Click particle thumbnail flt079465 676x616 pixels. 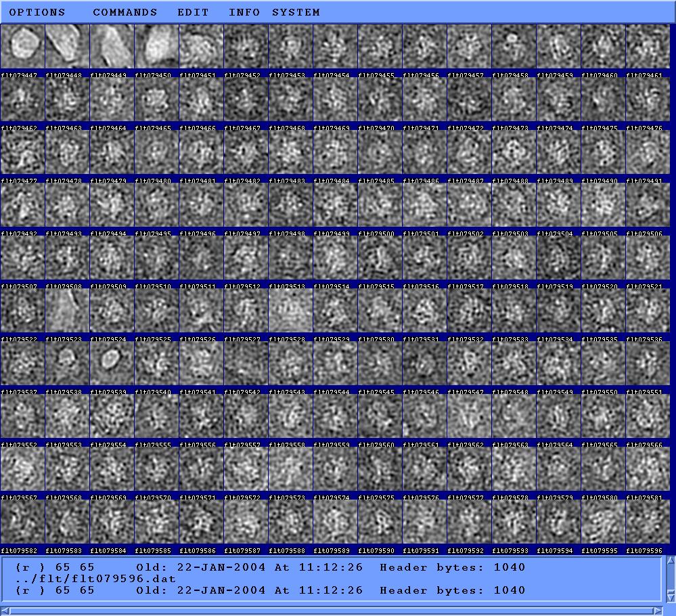pos(156,100)
